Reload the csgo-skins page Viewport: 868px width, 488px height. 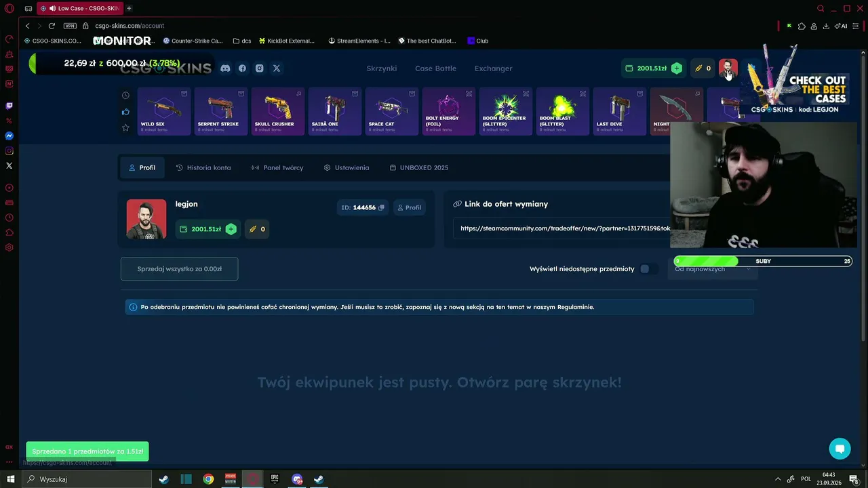pos(52,26)
